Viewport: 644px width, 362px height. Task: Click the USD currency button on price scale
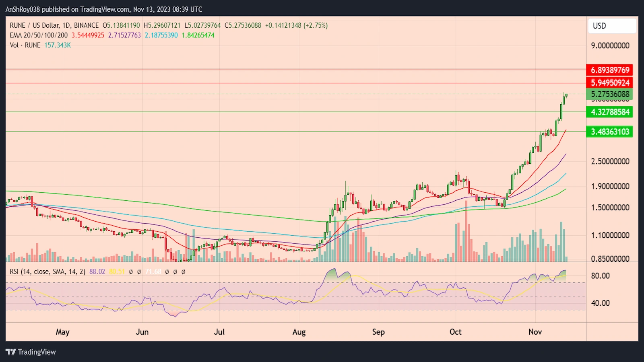611,26
